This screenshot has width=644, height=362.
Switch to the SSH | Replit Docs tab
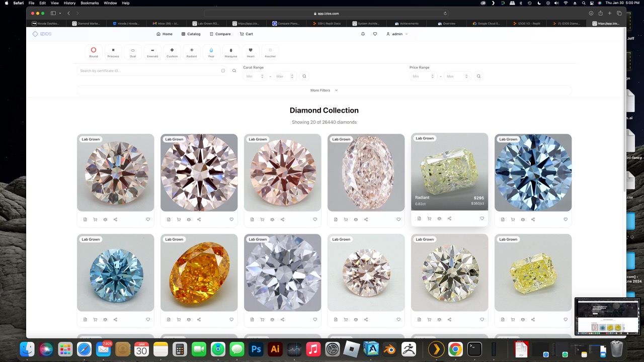coord(326,23)
